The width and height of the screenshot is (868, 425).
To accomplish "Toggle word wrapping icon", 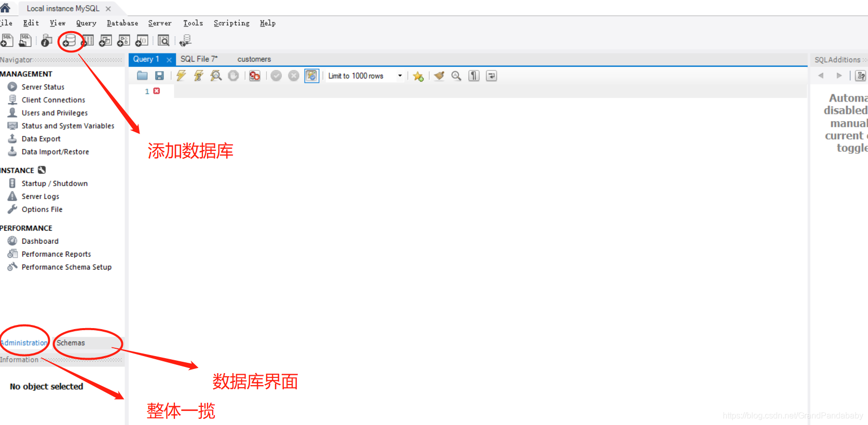I will (491, 76).
